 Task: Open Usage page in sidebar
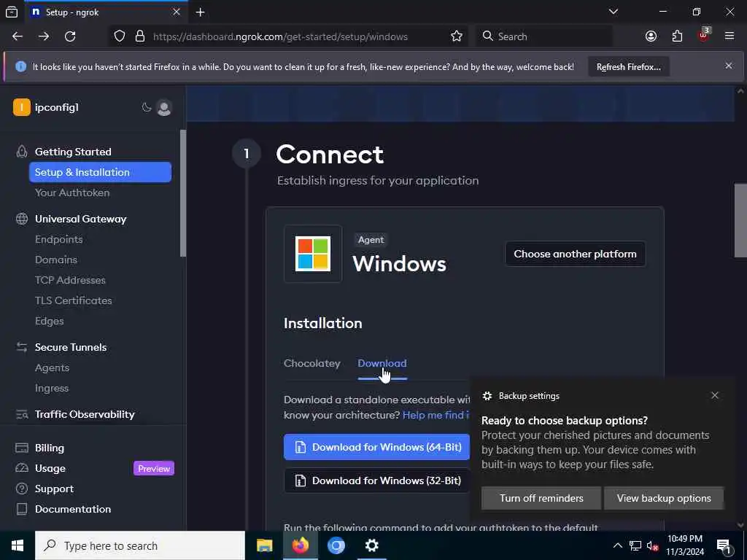pos(50,468)
